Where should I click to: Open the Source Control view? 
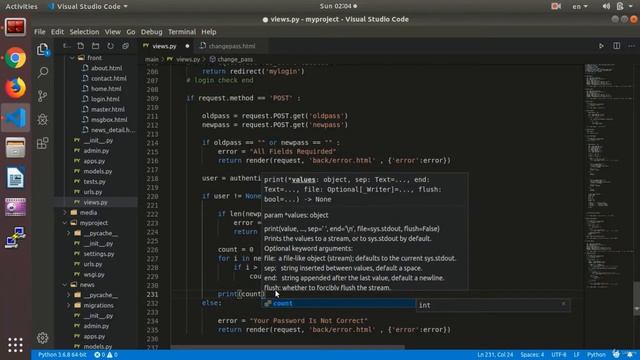[x=42, y=96]
